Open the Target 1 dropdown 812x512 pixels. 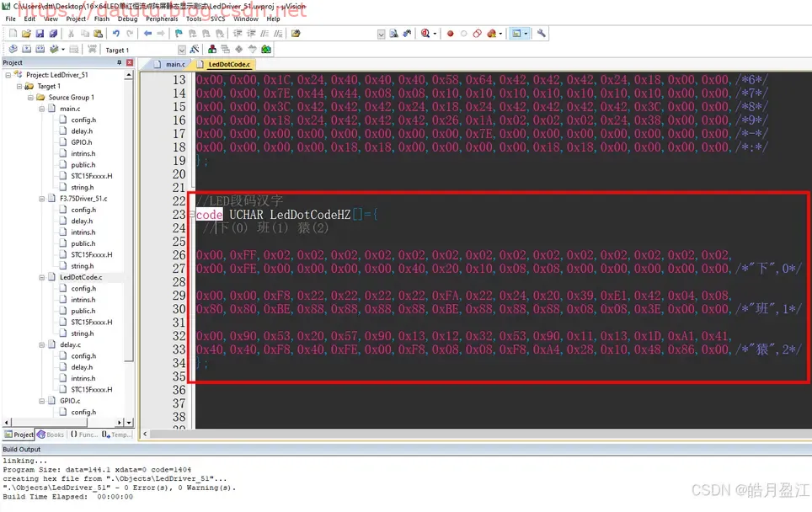182,50
